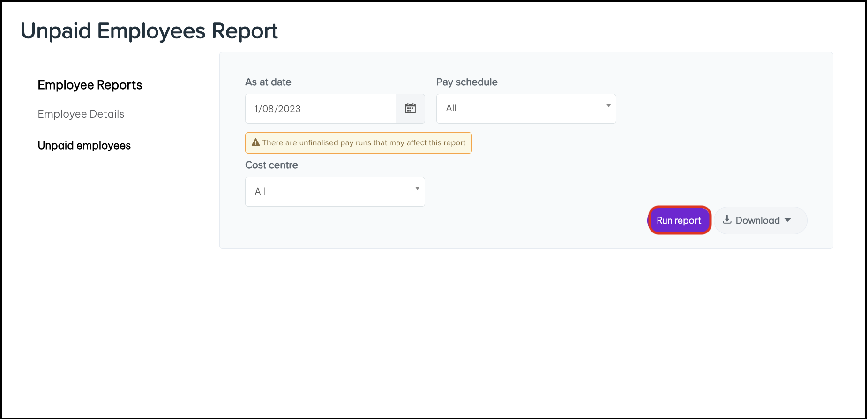The height and width of the screenshot is (419, 868).
Task: Click the warning triangle icon in alert
Action: (255, 142)
